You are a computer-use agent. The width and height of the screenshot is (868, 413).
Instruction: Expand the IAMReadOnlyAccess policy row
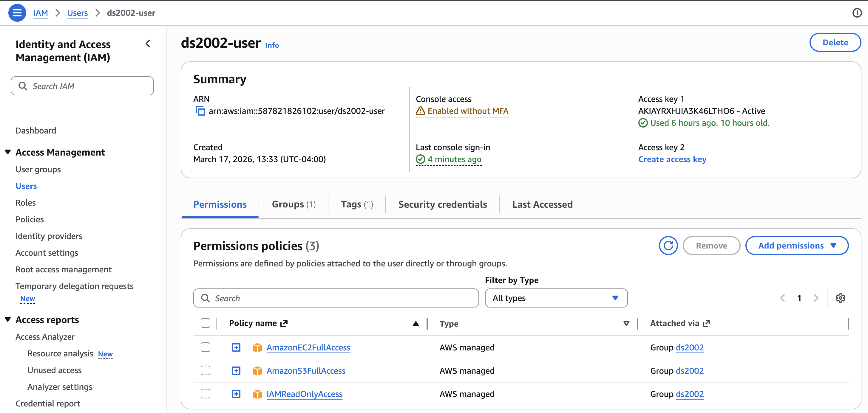(x=236, y=394)
